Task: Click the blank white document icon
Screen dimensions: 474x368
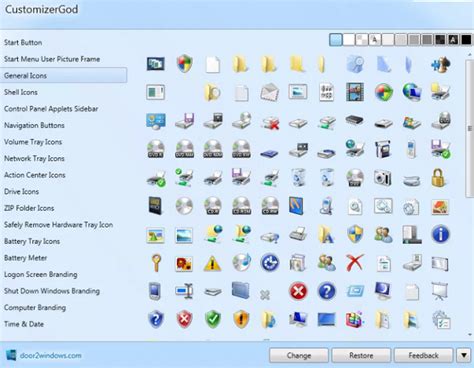Action: 213,64
